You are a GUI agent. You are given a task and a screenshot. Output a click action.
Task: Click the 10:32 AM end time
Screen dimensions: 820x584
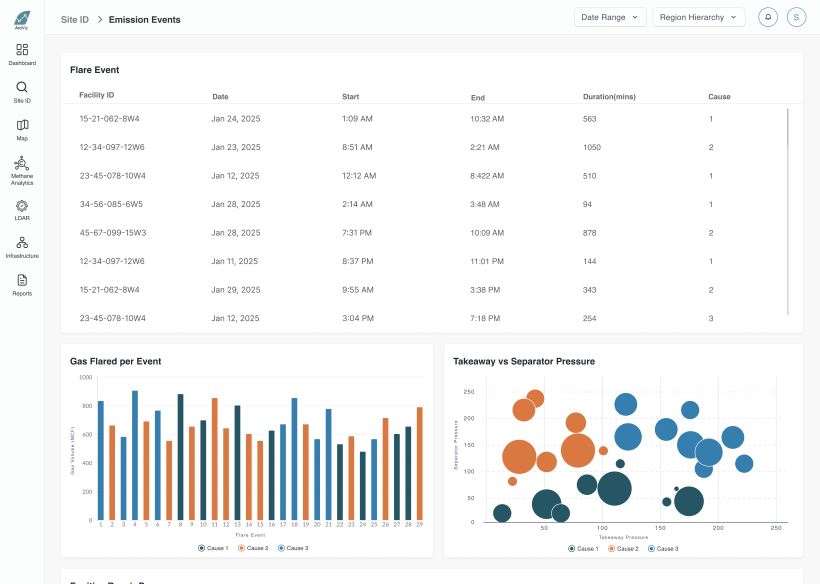pos(487,119)
